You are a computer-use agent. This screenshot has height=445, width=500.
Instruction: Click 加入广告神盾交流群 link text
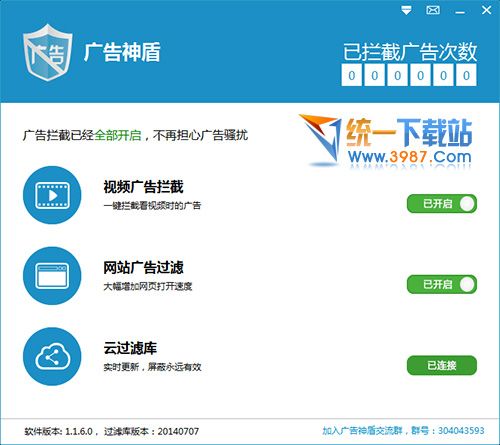pos(362,431)
